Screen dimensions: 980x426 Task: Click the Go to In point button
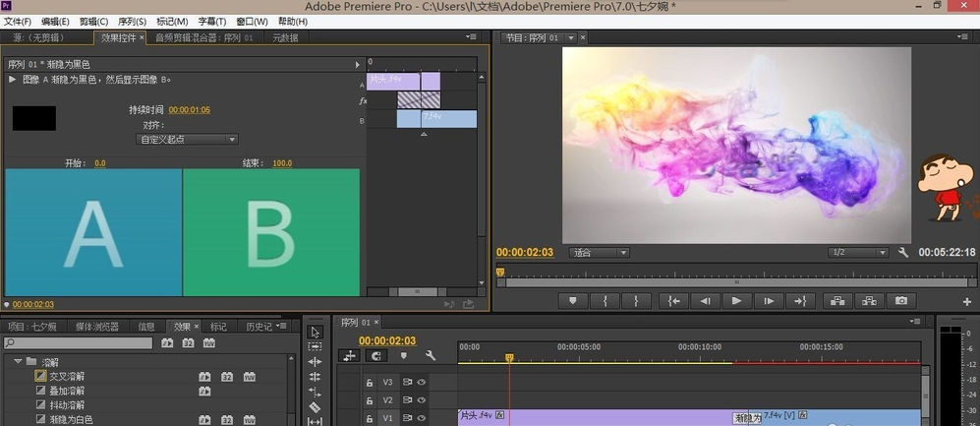672,301
